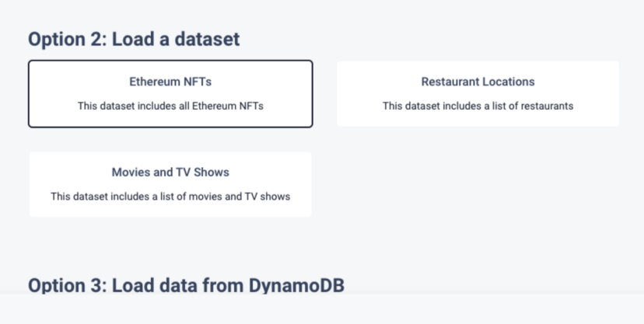
Task: Click the bottom footer bar below Option 3
Action: click(322, 309)
